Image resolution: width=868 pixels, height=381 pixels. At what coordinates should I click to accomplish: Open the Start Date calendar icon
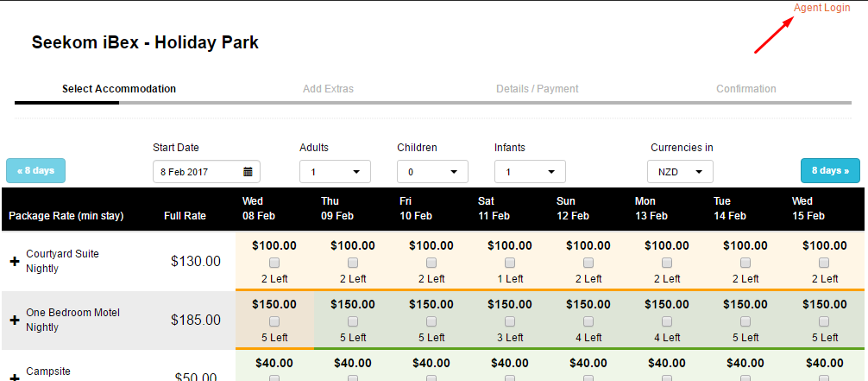248,172
